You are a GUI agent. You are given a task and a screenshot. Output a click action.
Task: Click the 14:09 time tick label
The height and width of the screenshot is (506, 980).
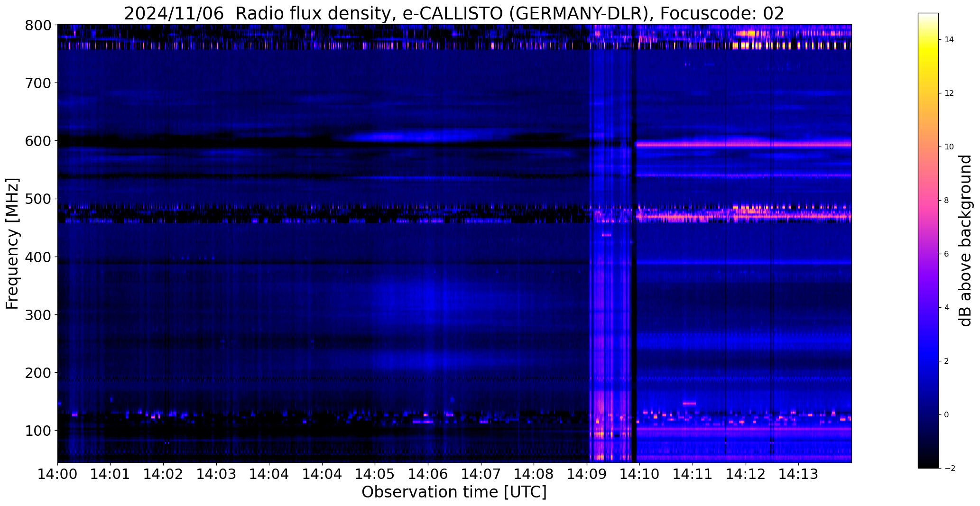click(587, 474)
